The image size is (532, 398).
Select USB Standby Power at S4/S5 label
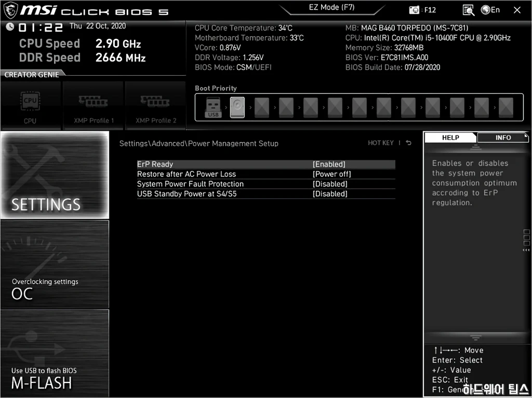click(x=187, y=194)
